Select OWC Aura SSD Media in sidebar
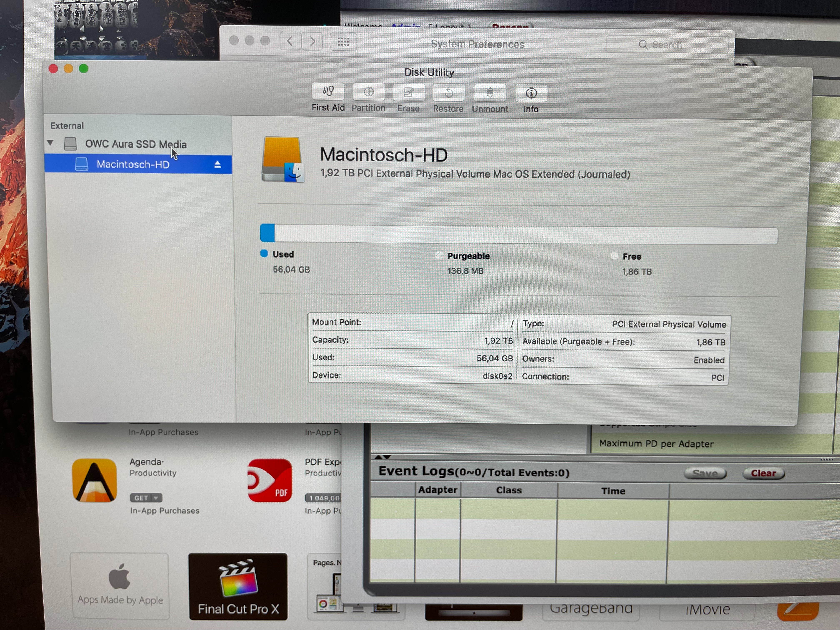840x630 pixels. [x=136, y=144]
